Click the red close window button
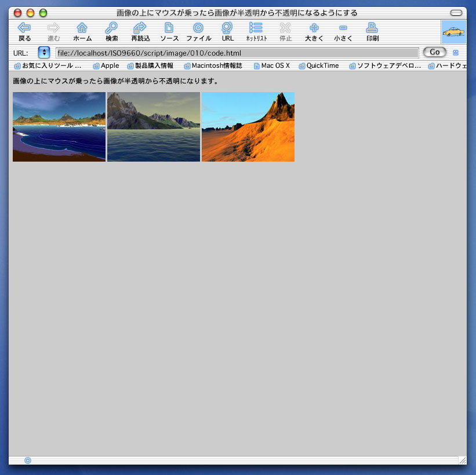The width and height of the screenshot is (476, 475). tap(17, 13)
